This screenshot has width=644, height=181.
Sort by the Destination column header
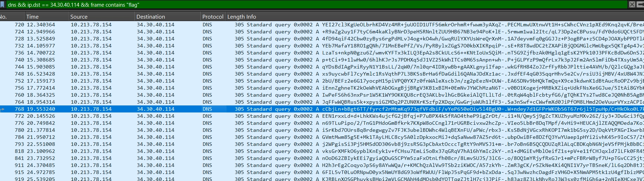168,17
